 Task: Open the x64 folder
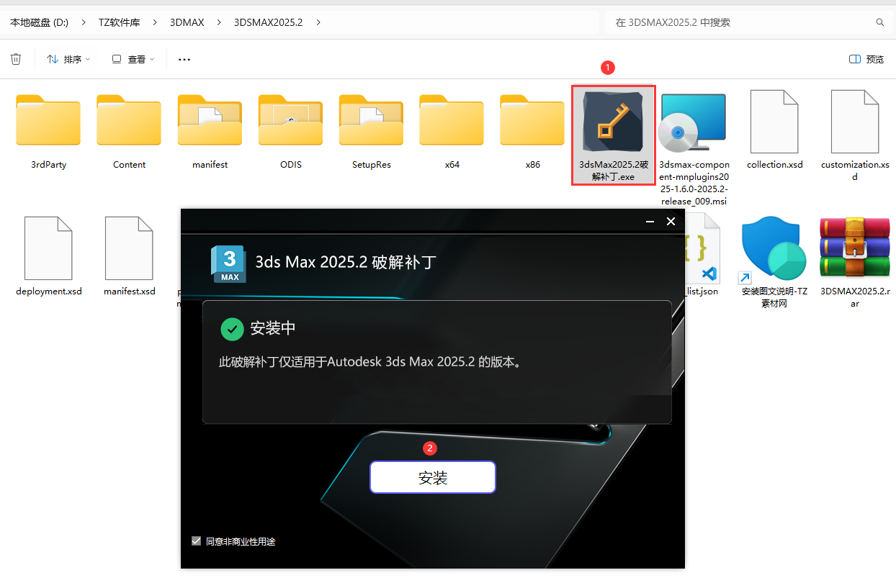[x=452, y=119]
